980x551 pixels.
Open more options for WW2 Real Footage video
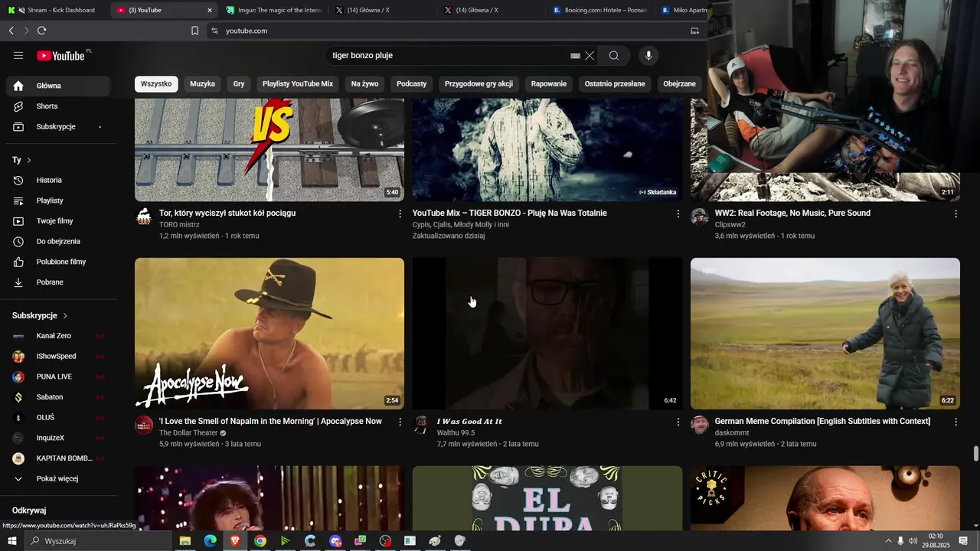coord(955,214)
